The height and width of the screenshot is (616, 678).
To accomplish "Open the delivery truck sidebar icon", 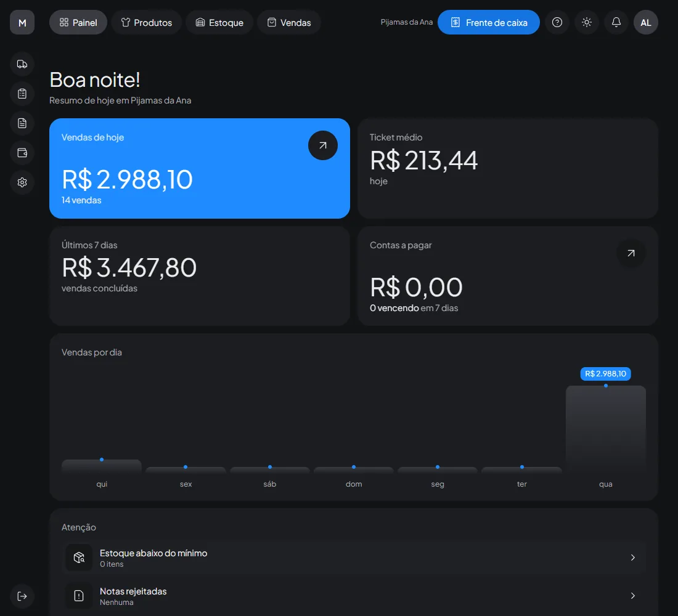I will point(22,65).
